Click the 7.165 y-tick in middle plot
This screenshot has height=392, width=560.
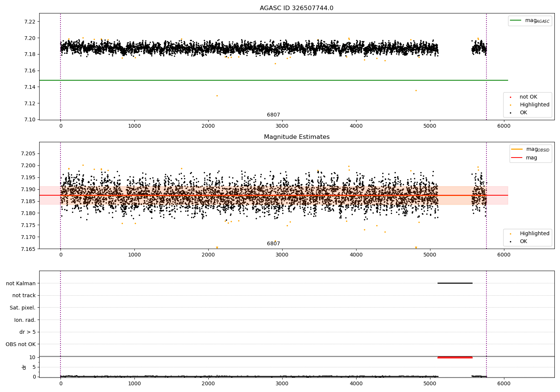pyautogui.click(x=28, y=249)
